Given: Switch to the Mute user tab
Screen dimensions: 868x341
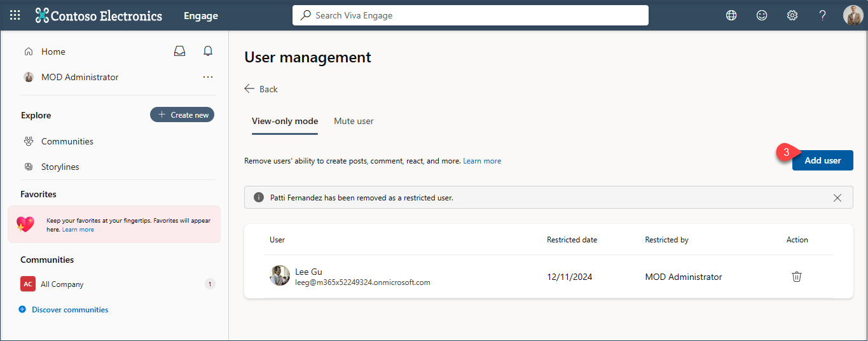Looking at the screenshot, I should click(x=354, y=121).
